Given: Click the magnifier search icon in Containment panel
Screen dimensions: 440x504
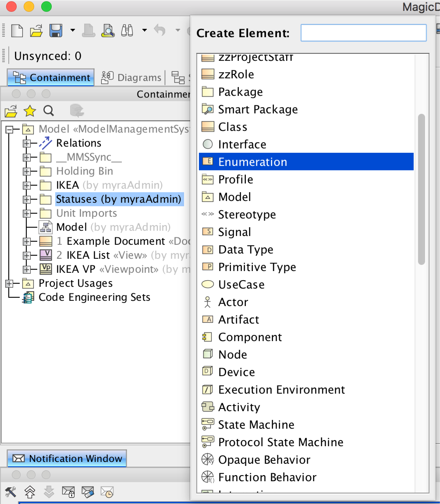Looking at the screenshot, I should point(49,111).
